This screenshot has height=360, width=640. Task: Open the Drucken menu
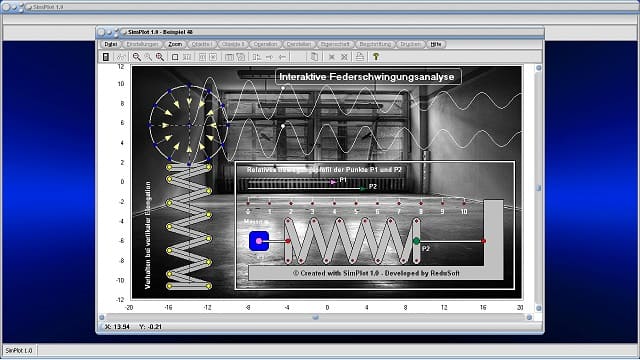(x=410, y=44)
